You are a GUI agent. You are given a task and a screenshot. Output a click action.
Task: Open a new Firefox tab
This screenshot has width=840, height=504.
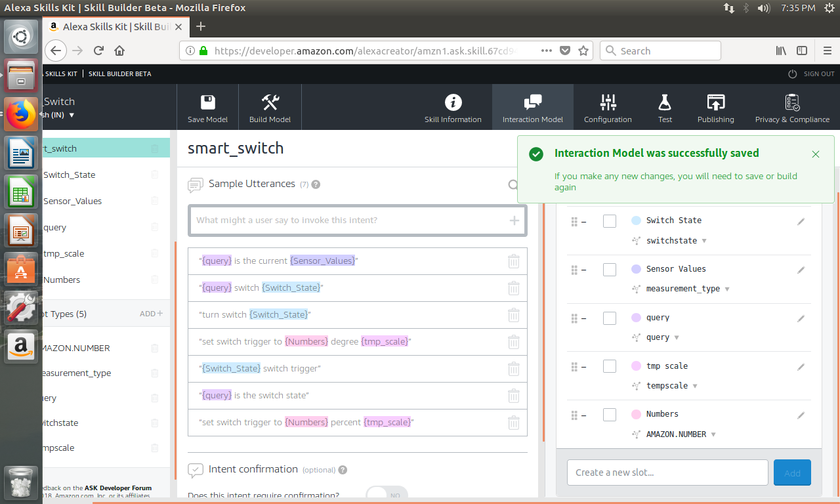tap(201, 26)
